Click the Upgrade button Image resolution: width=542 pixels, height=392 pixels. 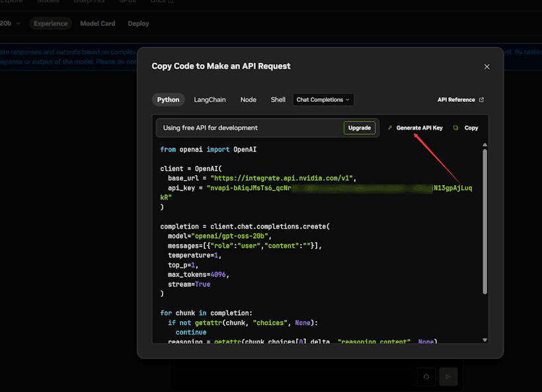[x=360, y=128]
